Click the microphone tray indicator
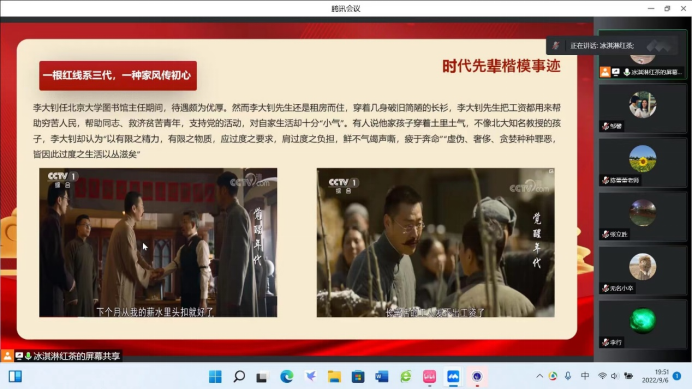The image size is (693, 390). tap(568, 376)
